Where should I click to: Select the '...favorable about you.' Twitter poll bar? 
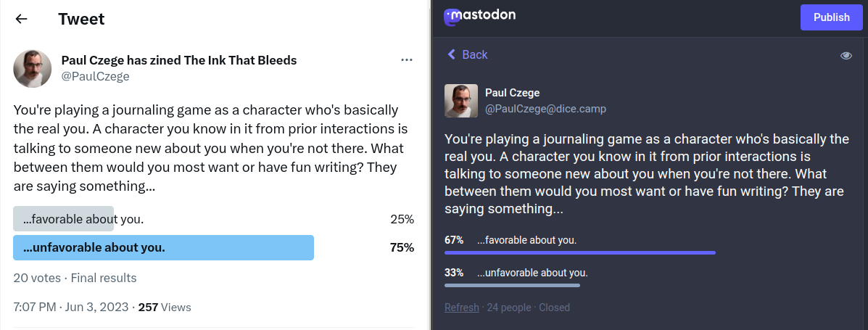(64, 219)
